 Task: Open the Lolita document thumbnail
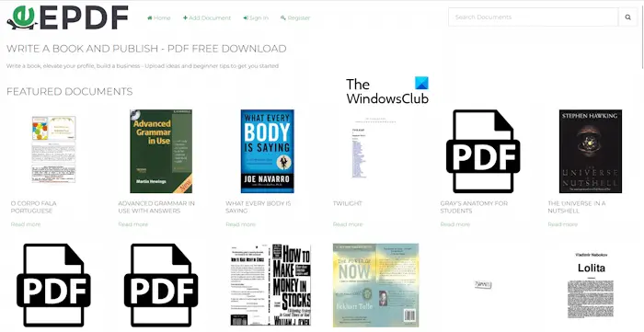[591, 285]
